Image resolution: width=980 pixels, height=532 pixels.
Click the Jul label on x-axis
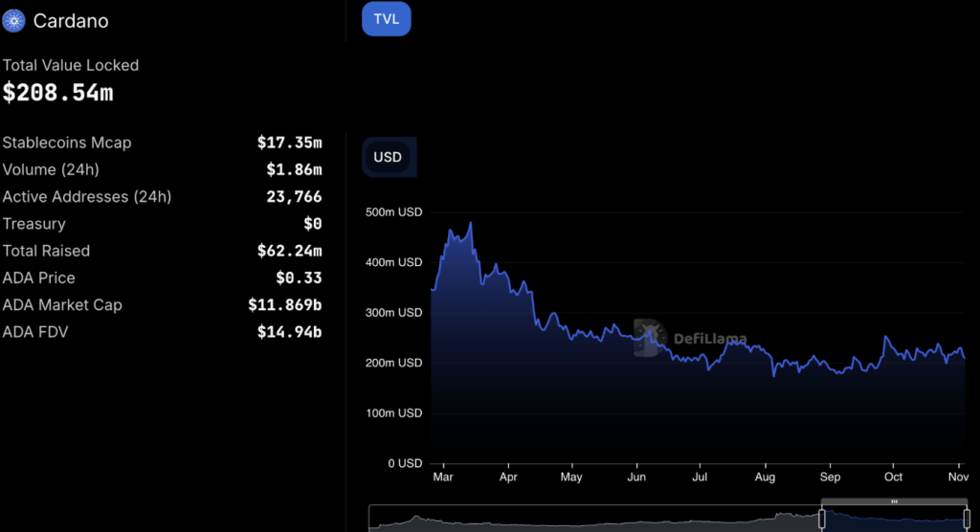(x=700, y=477)
